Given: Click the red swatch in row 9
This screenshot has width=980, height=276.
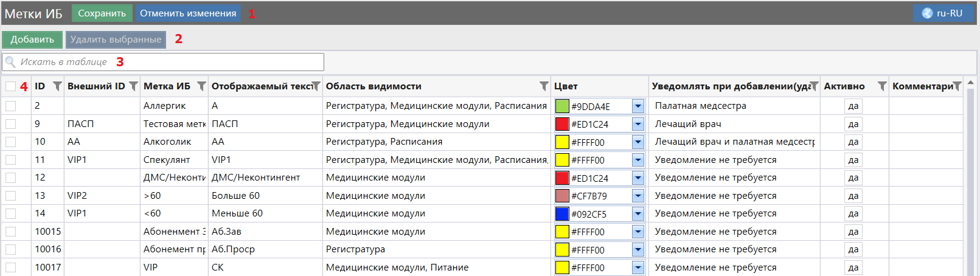Looking at the screenshot, I should (x=562, y=124).
